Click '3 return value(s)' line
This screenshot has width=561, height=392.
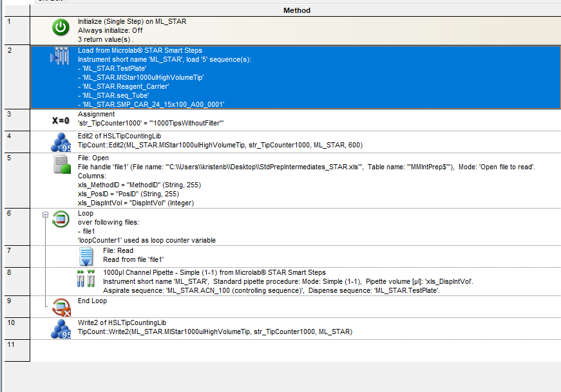[x=106, y=39]
